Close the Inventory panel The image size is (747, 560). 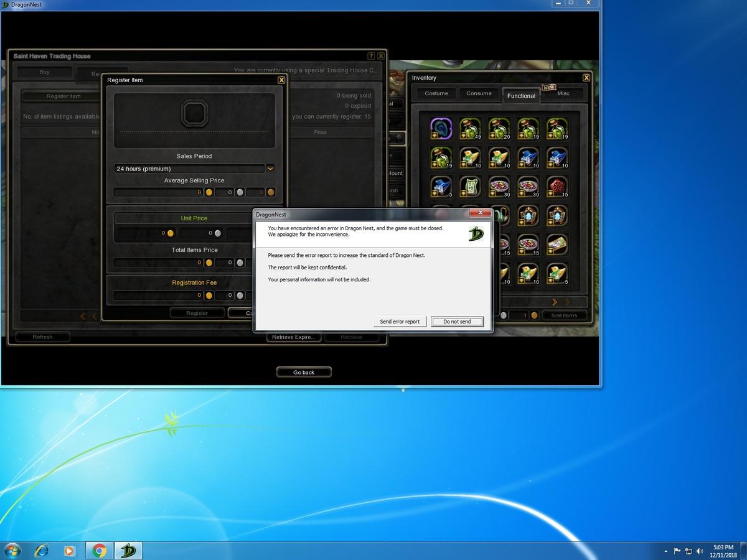(586, 77)
